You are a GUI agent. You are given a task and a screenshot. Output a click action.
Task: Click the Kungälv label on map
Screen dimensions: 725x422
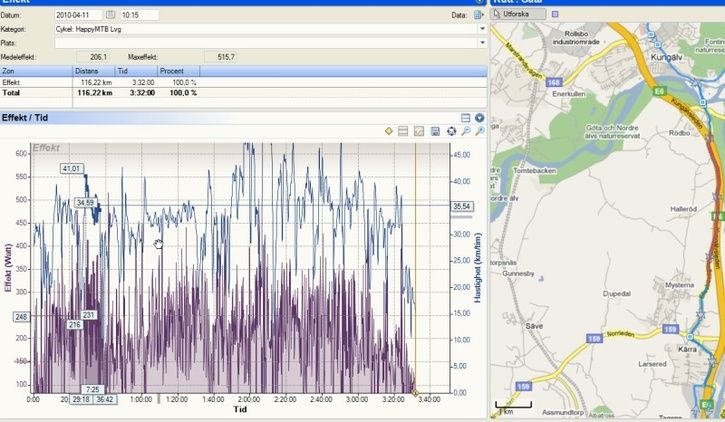click(x=666, y=57)
